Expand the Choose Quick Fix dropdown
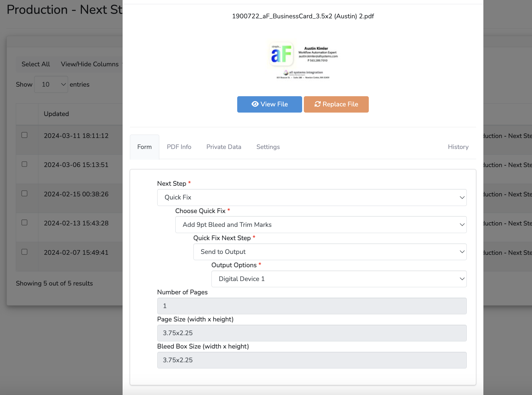 coord(321,225)
